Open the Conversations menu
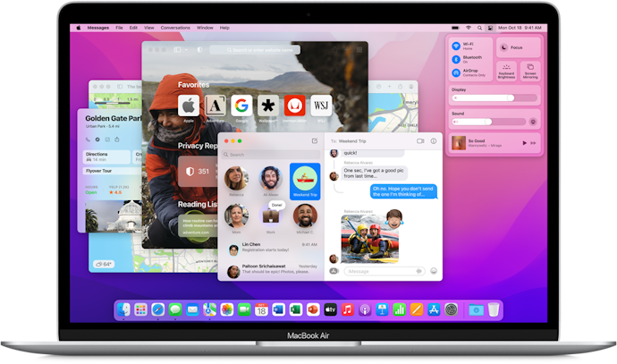 pyautogui.click(x=175, y=28)
